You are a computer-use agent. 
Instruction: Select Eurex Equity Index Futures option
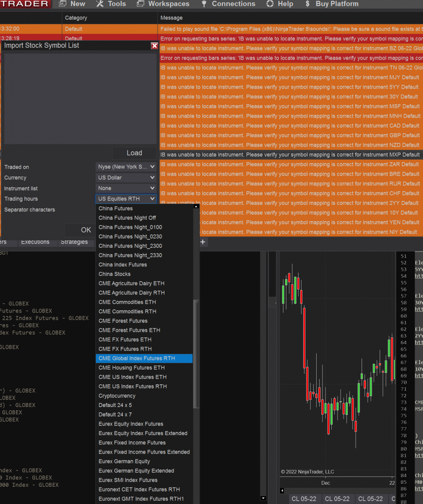(x=144, y=424)
